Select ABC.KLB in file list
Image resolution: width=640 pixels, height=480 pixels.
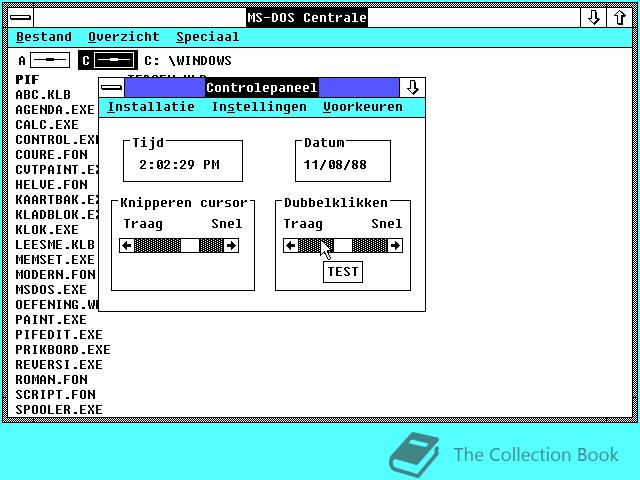click(x=43, y=94)
